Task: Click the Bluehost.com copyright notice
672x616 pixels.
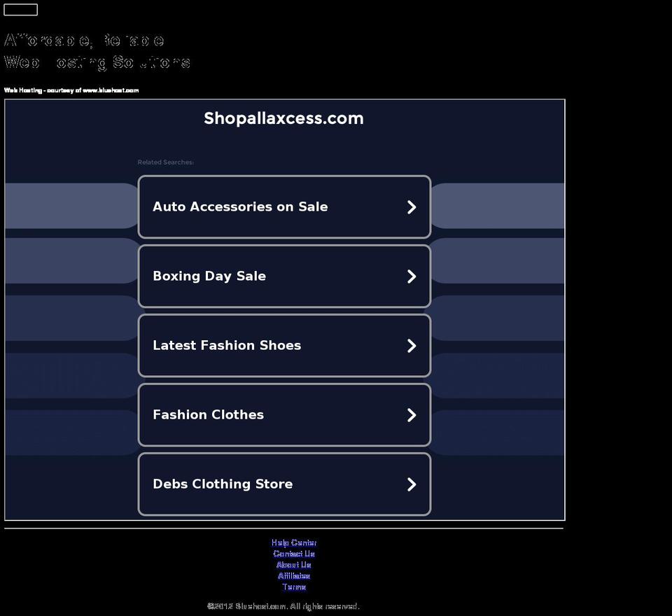Action: click(283, 606)
